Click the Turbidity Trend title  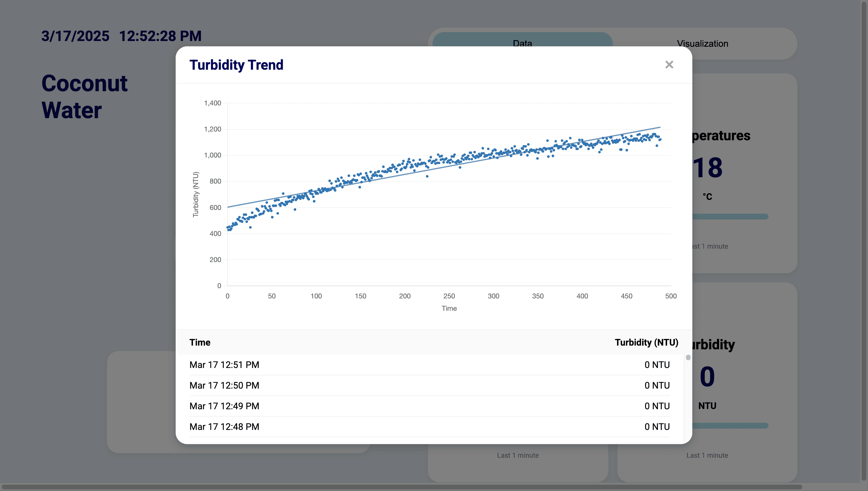[236, 65]
